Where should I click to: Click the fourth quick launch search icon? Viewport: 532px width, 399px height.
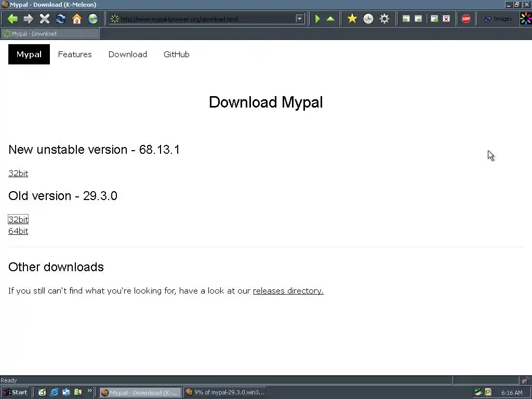coord(78,392)
